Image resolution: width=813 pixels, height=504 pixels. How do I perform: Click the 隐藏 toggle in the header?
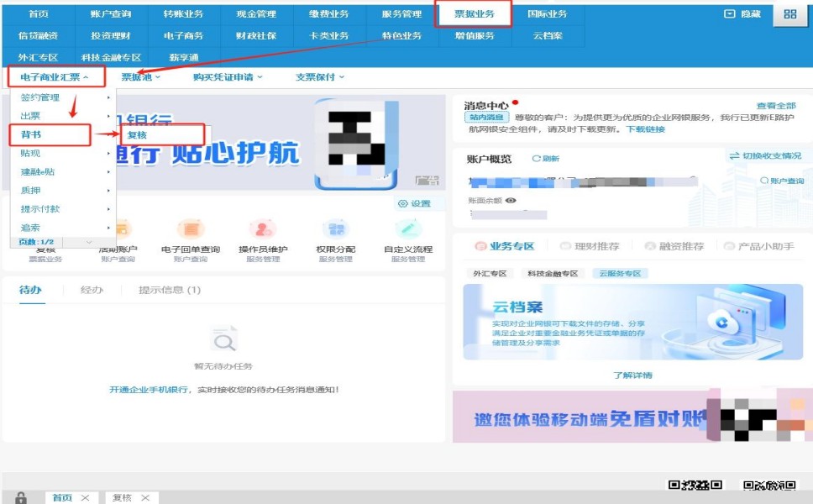[x=742, y=14]
